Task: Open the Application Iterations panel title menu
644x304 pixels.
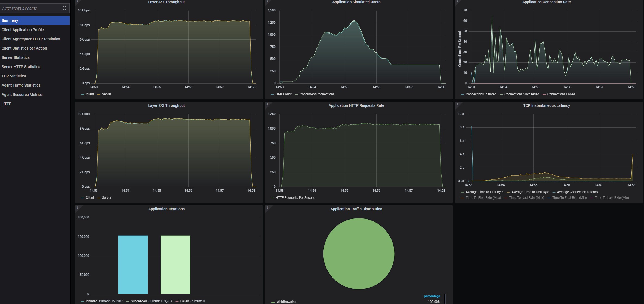Action: tap(166, 209)
